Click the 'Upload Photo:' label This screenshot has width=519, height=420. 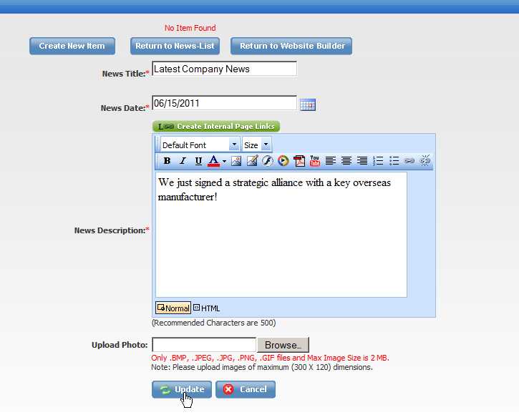click(120, 345)
